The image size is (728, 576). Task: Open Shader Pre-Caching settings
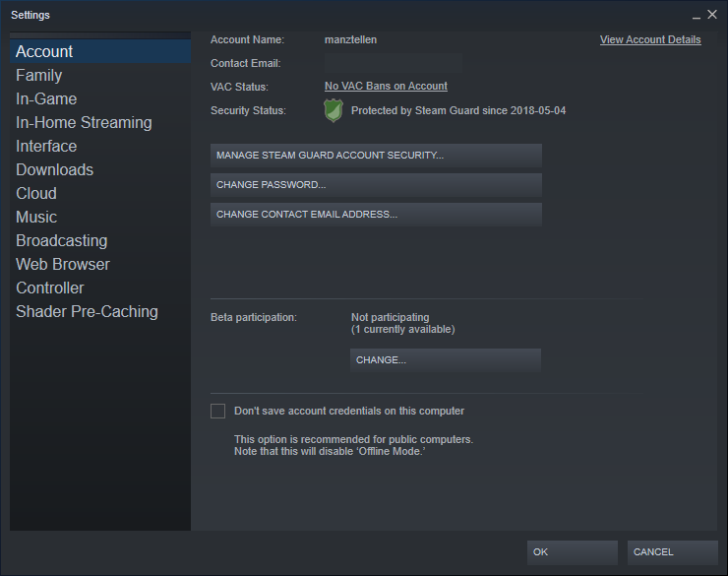99,312
